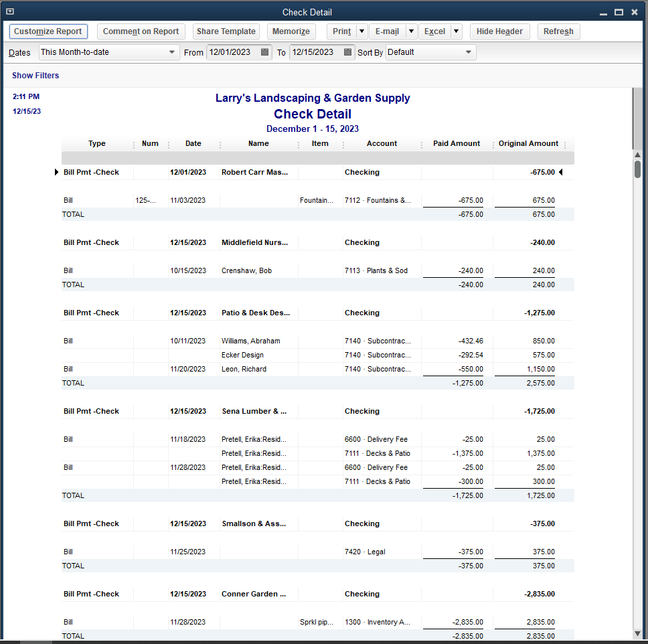
Task: Click the 10/11/2023 bill date
Action: click(x=187, y=341)
